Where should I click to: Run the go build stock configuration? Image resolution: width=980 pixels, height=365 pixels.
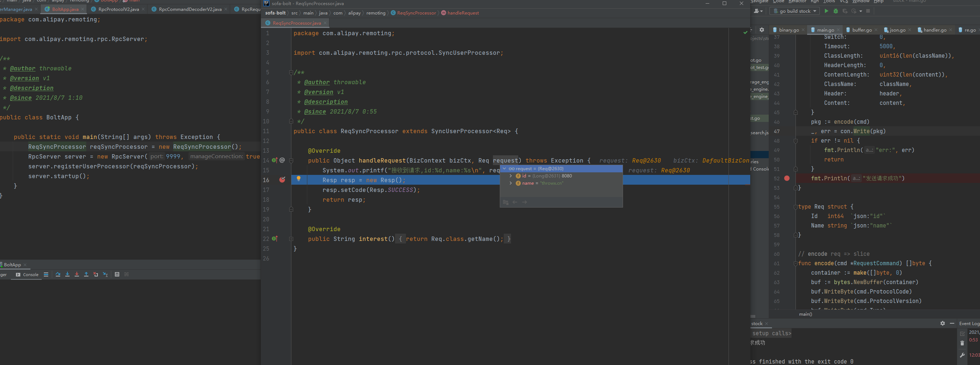pyautogui.click(x=826, y=11)
